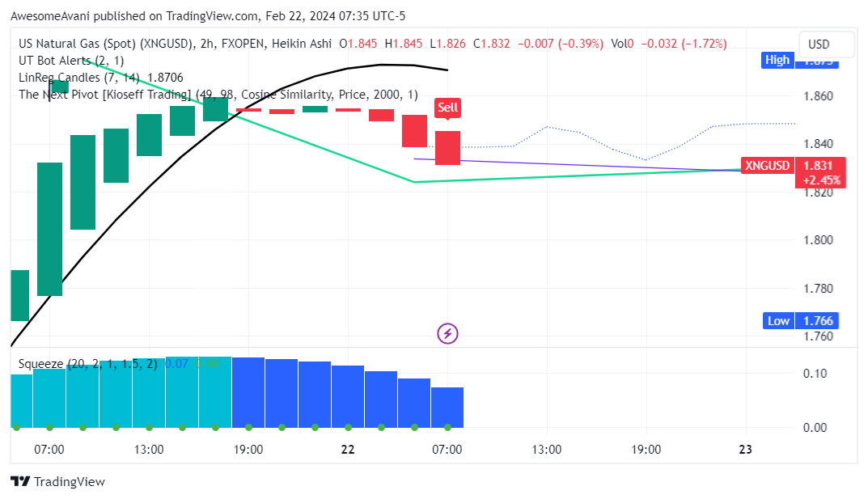Click the 1.760 price axis label

point(818,336)
